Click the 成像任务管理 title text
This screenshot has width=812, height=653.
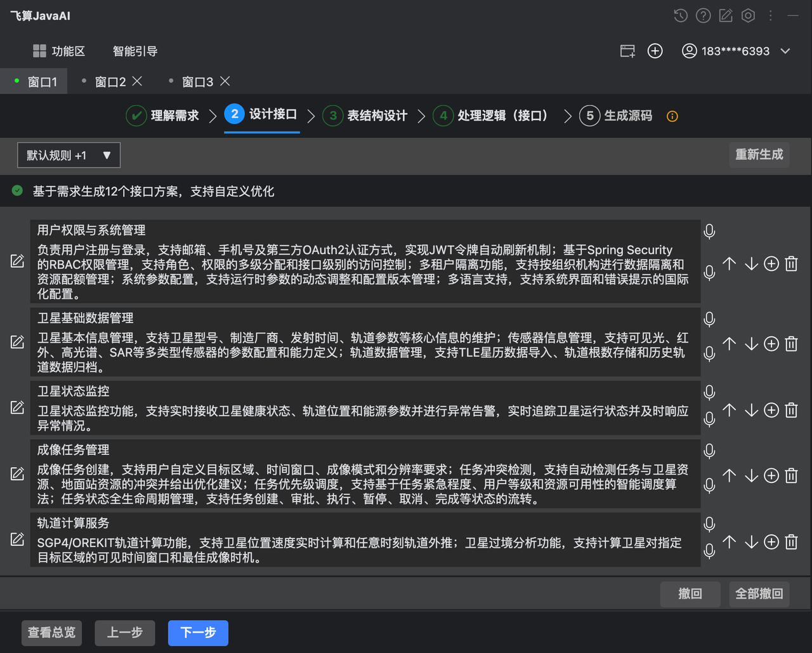[x=74, y=450]
